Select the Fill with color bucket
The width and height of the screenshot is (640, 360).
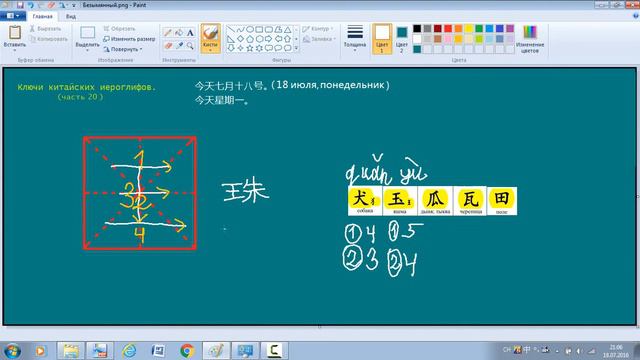(x=179, y=33)
